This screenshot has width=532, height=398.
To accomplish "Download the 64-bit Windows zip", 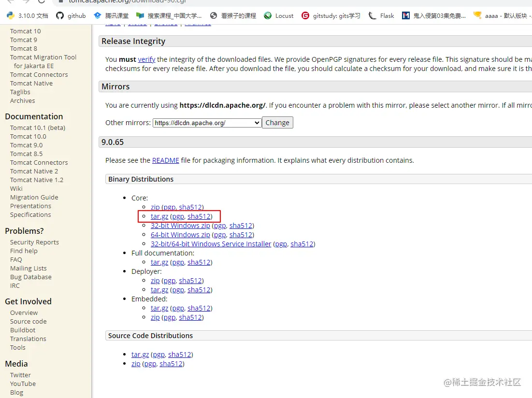I will 180,235.
